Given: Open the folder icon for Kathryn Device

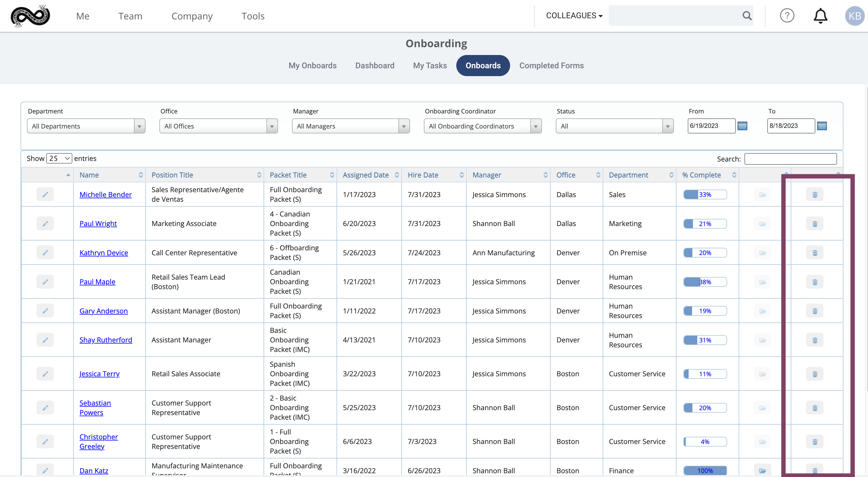Looking at the screenshot, I should [x=762, y=252].
